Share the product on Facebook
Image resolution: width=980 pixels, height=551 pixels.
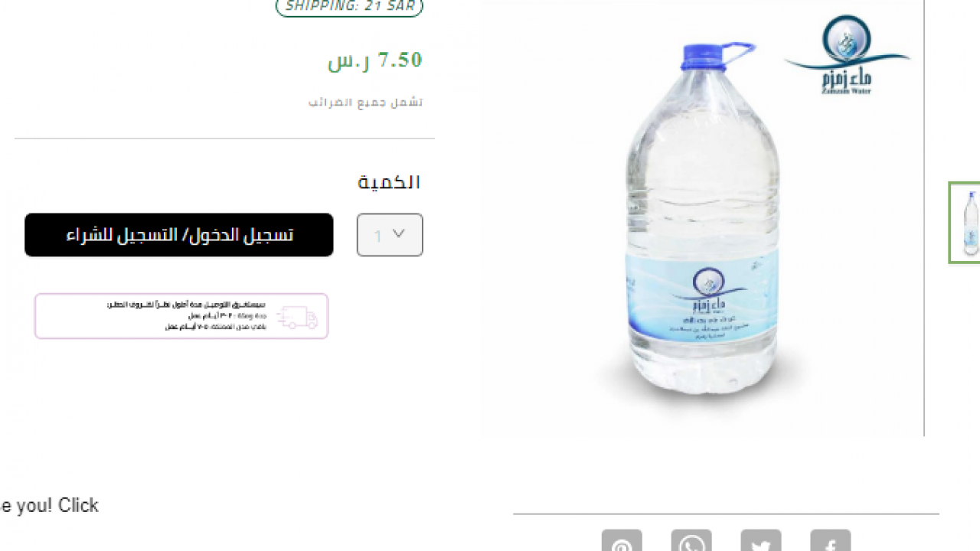click(831, 540)
